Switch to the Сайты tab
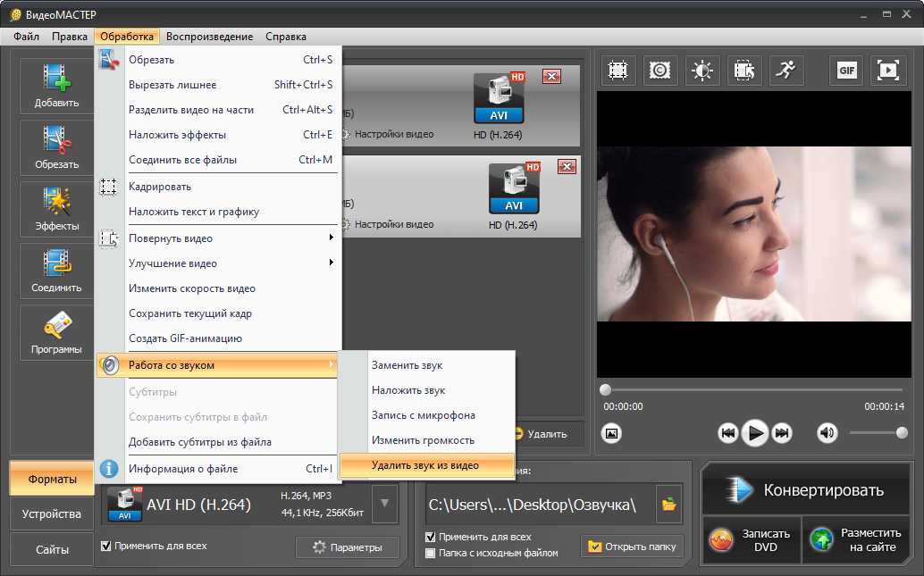 pyautogui.click(x=52, y=549)
